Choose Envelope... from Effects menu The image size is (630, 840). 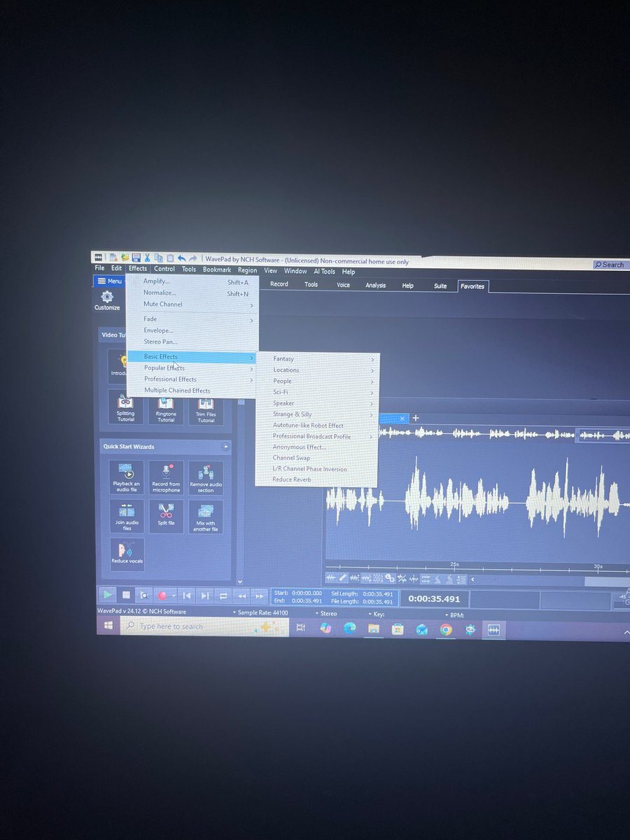point(192,330)
